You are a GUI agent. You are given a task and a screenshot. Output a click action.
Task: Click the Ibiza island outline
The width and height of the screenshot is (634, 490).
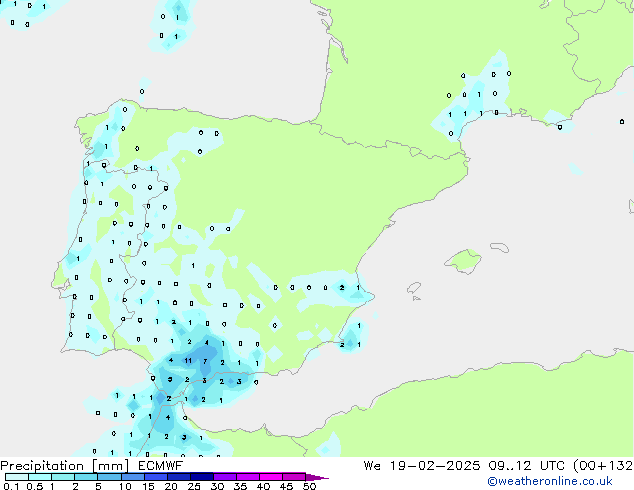[x=414, y=288]
